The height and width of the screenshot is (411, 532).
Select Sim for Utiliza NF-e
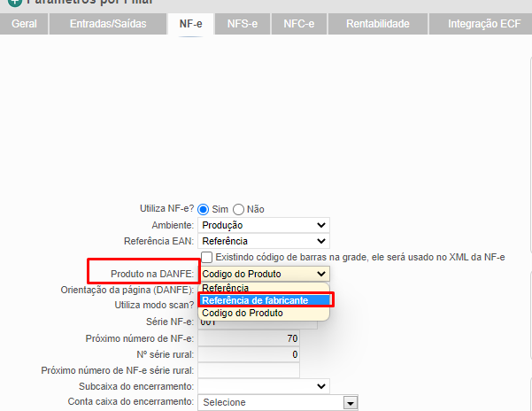(x=204, y=209)
